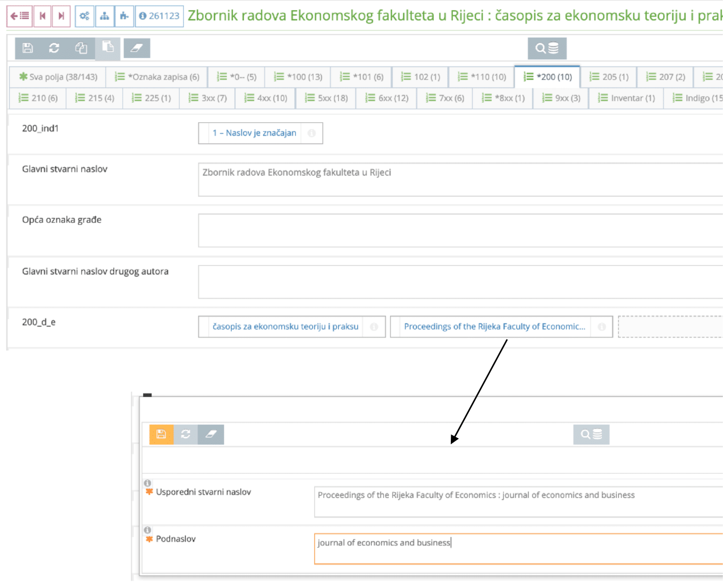Open the 'Proceedings of the Rijeka Faculty' subfield entry
The height and width of the screenshot is (588, 725).
pos(494,327)
